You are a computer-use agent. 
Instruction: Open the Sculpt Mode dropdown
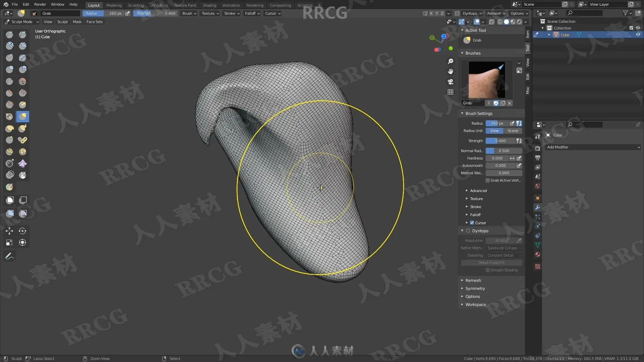[x=22, y=22]
